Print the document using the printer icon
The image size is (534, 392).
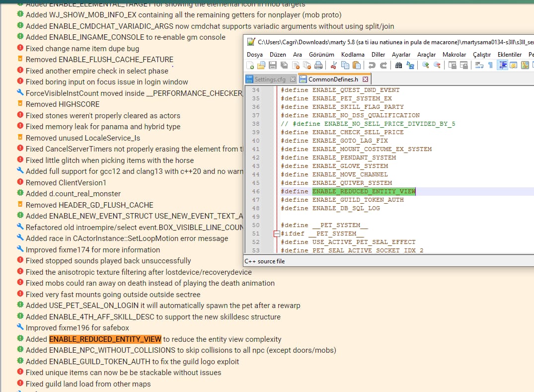[318, 65]
